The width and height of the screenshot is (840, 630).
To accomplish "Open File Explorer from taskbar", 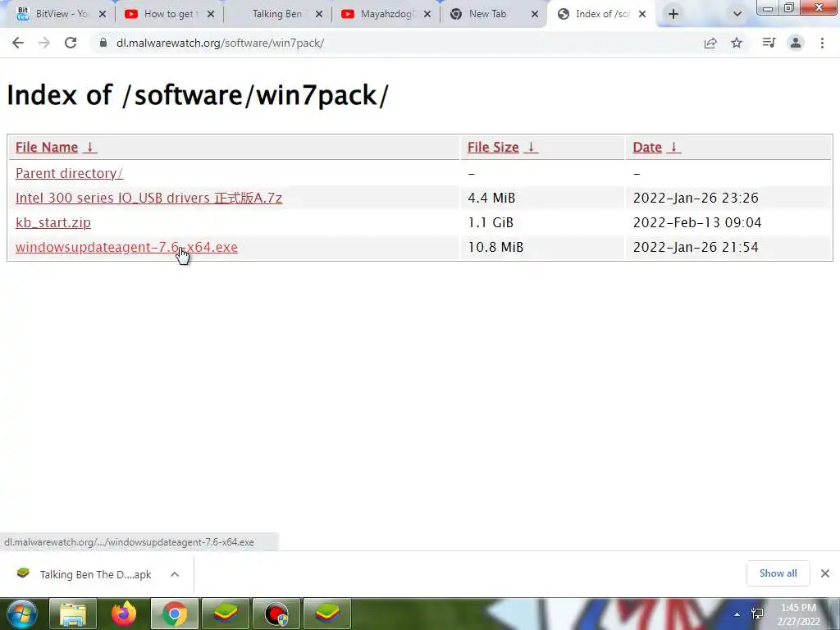I will click(73, 614).
